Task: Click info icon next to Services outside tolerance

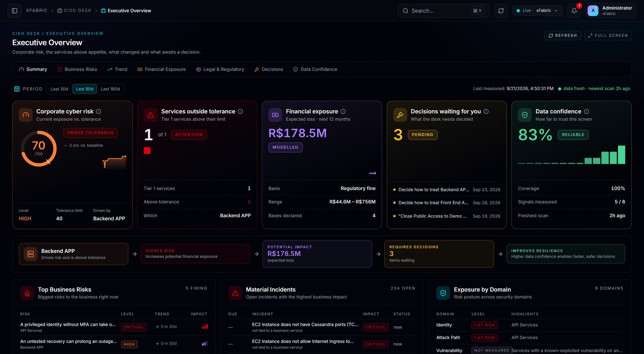Action: coord(240,111)
